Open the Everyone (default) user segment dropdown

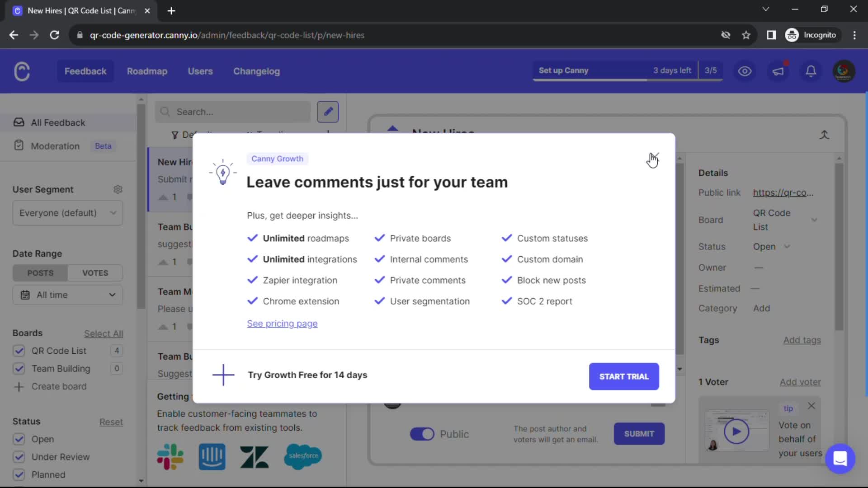click(x=67, y=212)
